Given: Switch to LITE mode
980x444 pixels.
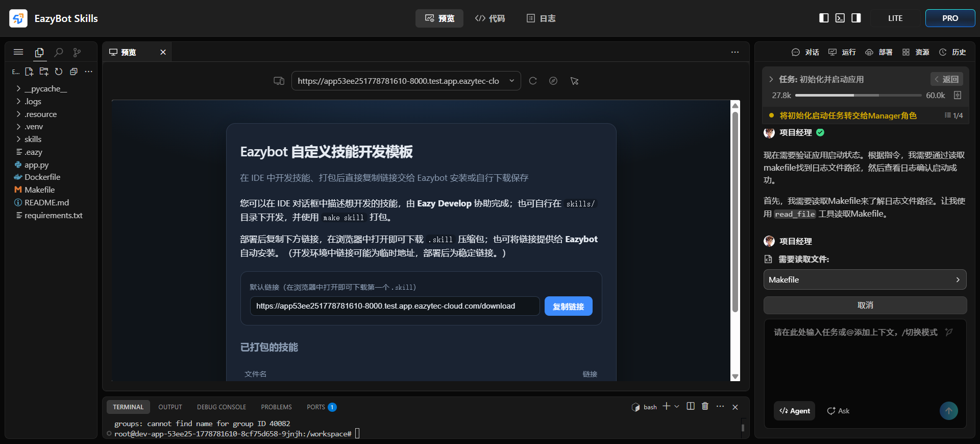Looking at the screenshot, I should (895, 18).
